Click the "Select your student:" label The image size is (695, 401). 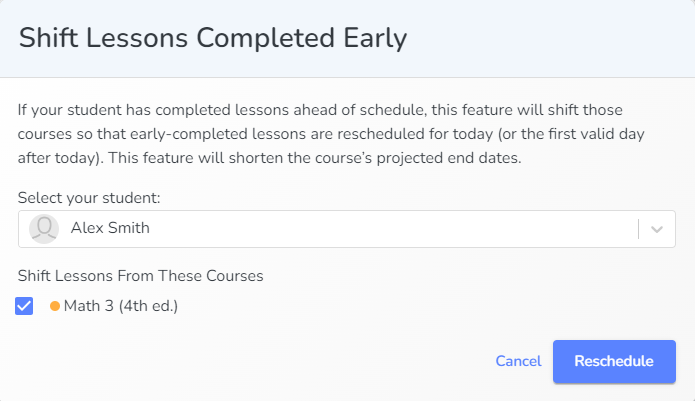pos(89,198)
